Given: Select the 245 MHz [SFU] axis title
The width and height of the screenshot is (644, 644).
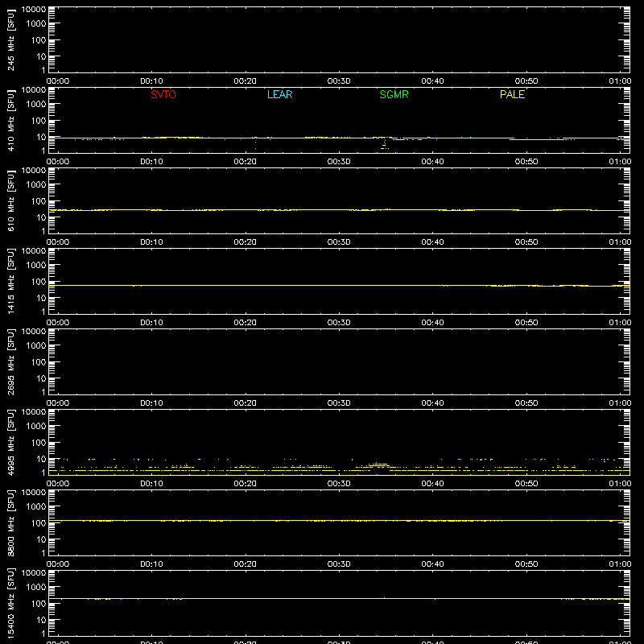Looking at the screenshot, I should pyautogui.click(x=10, y=39).
